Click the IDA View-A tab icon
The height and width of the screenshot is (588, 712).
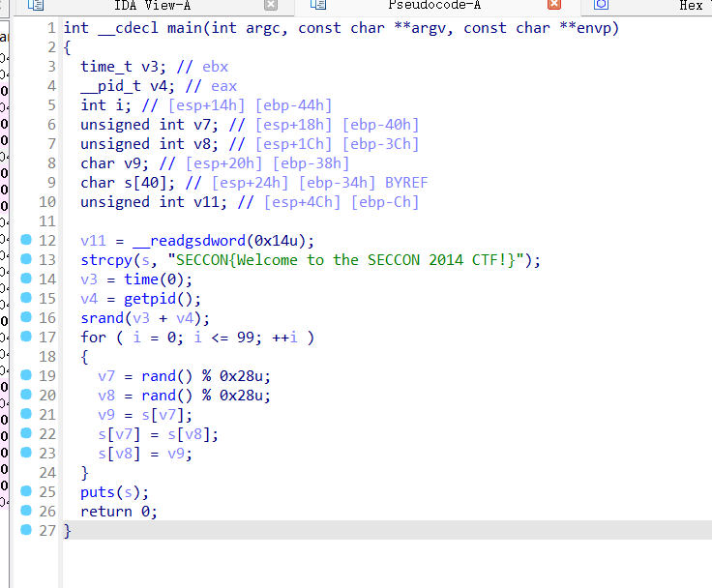[36, 5]
